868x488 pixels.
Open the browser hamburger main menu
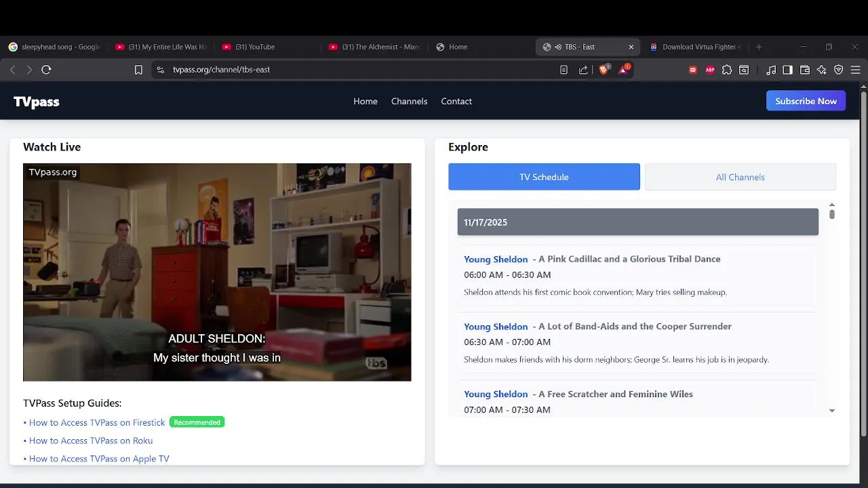click(x=855, y=70)
